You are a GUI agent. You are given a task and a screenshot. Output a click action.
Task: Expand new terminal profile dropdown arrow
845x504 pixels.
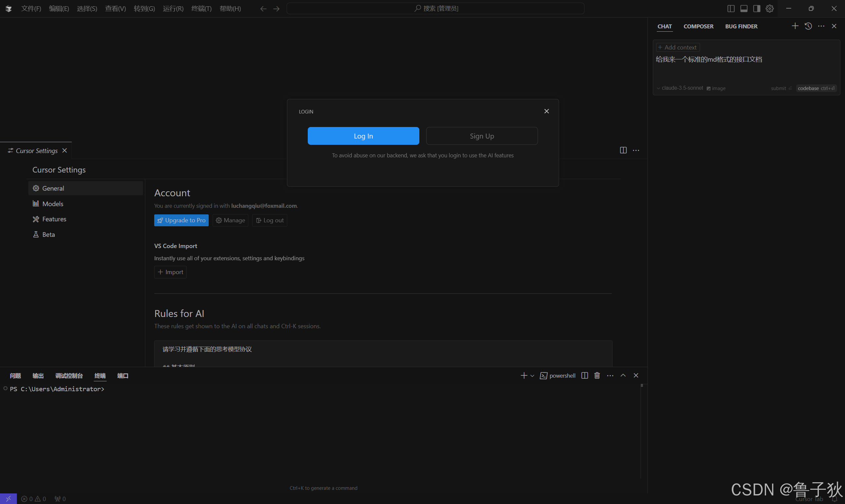click(x=532, y=376)
